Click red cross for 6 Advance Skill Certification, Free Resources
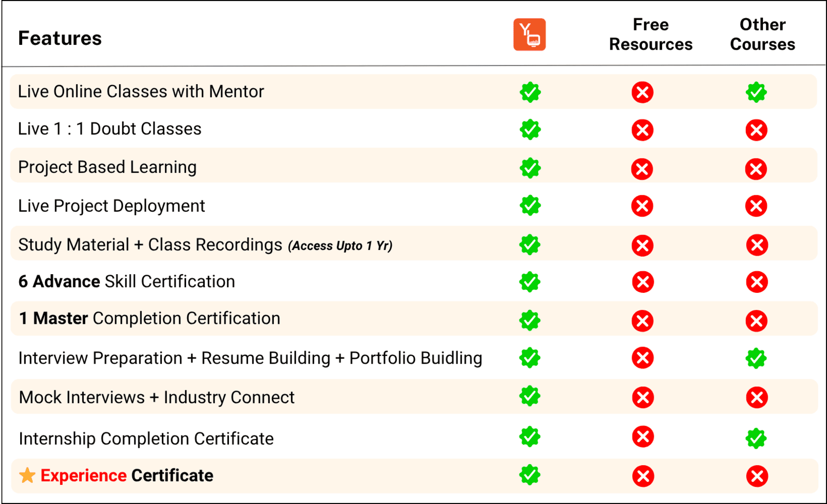This screenshot has height=504, width=827. click(643, 282)
